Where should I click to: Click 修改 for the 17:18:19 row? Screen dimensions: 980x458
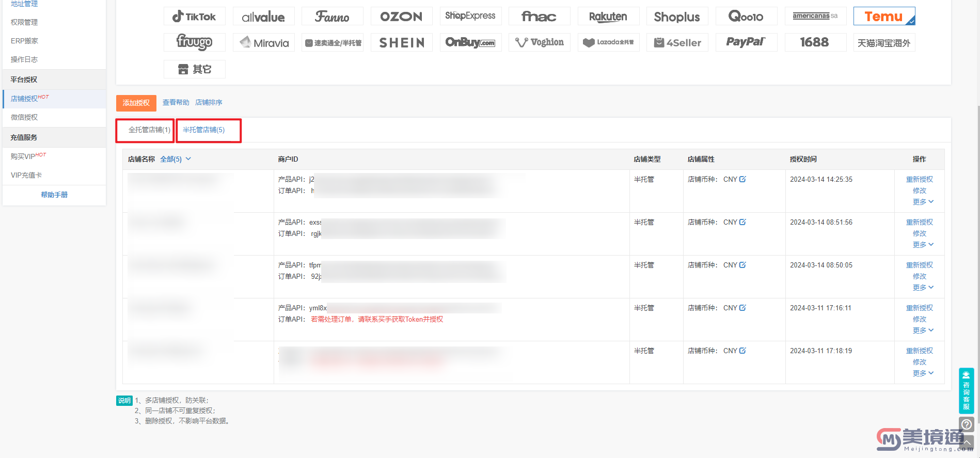920,362
